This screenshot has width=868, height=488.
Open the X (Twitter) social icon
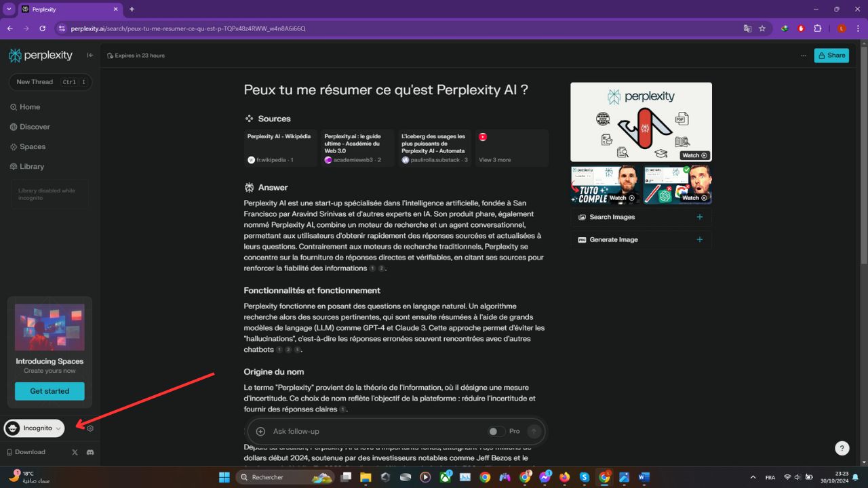point(75,452)
